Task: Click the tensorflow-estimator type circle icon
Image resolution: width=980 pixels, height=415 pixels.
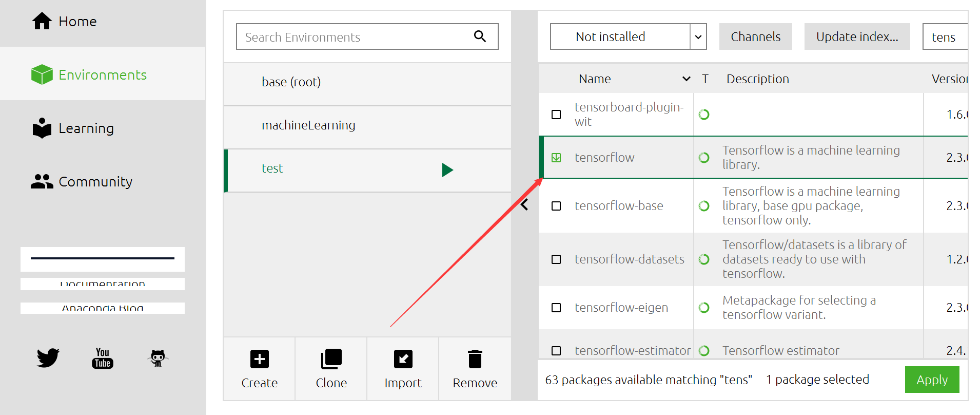Action: point(704,351)
